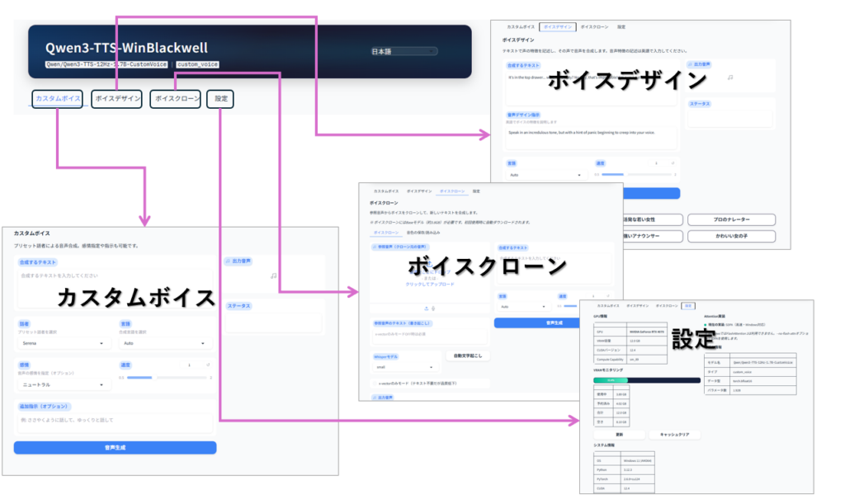Click the speed reset icon in Custom Voice panel
This screenshot has height=504, width=845.
[x=209, y=365]
